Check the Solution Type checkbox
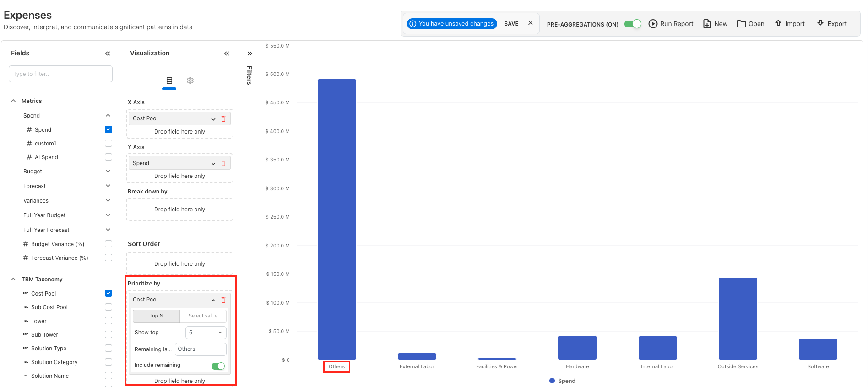The width and height of the screenshot is (868, 387). (x=108, y=348)
